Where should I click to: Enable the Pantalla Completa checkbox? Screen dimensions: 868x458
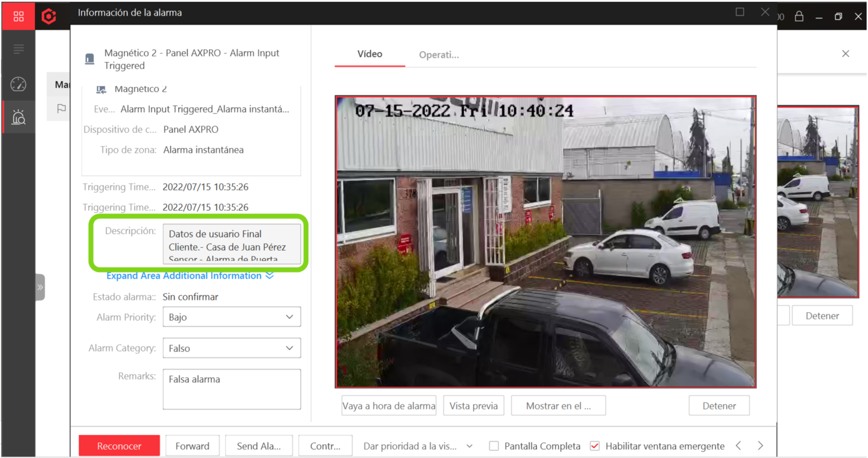[494, 446]
